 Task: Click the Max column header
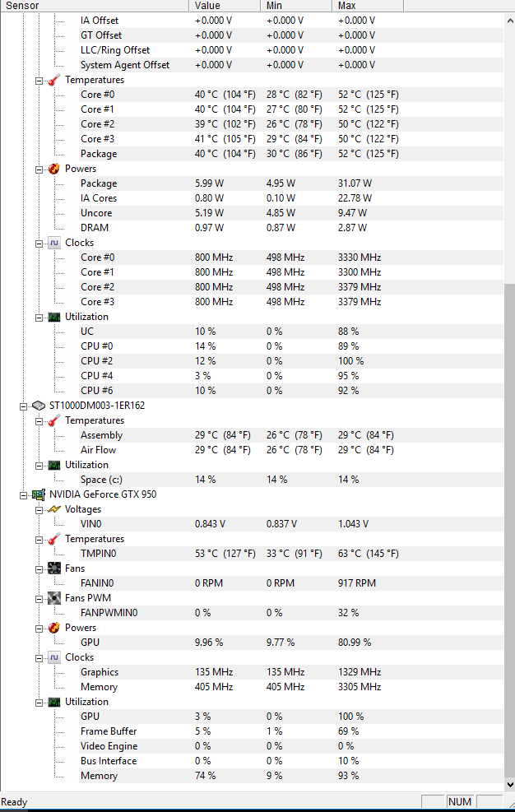368,6
